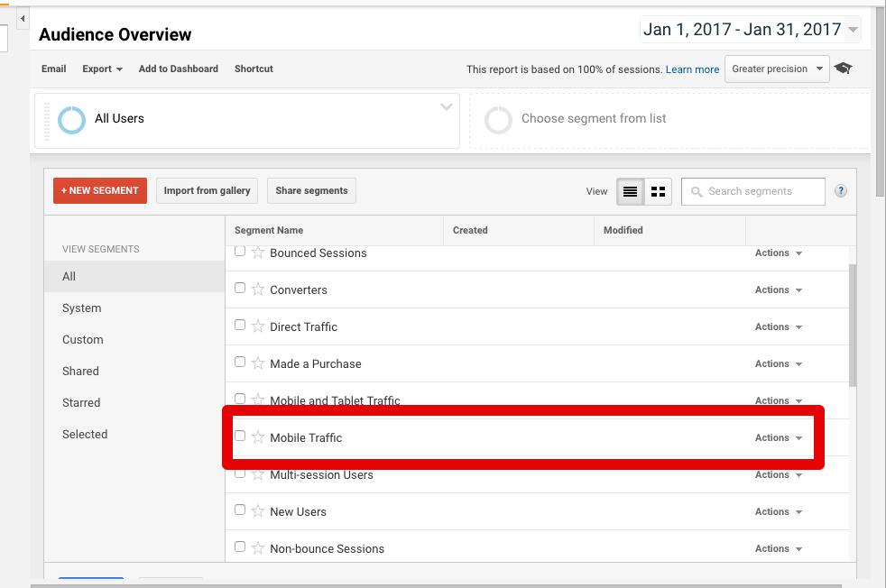Image resolution: width=886 pixels, height=588 pixels.
Task: Star the New Users segment
Action: tap(258, 511)
